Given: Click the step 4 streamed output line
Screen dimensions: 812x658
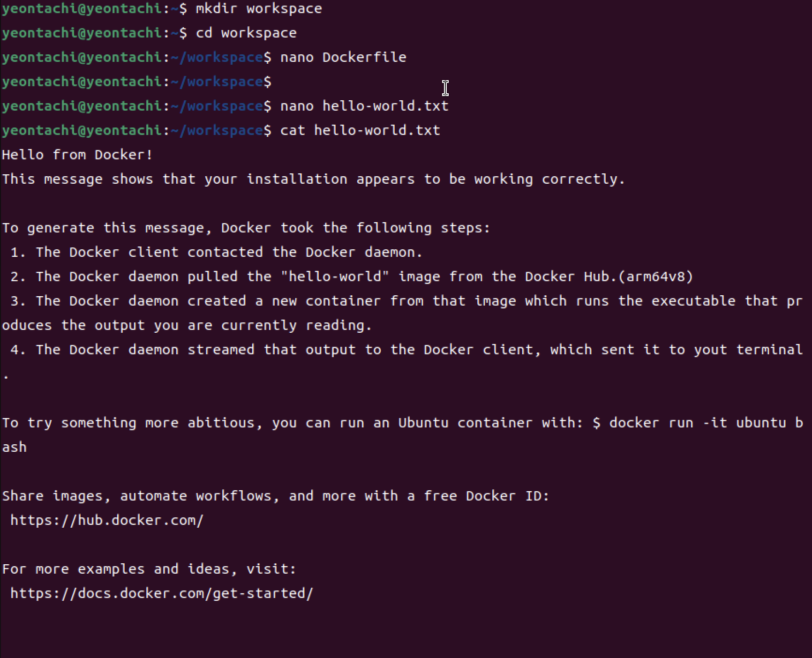Looking at the screenshot, I should pos(402,362).
